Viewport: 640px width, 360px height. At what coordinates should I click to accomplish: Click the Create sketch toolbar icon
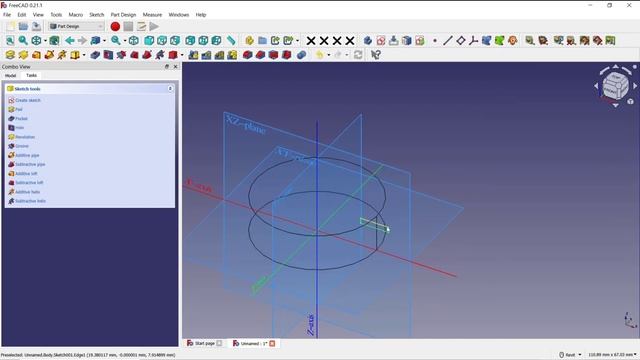pyautogui.click(x=381, y=40)
